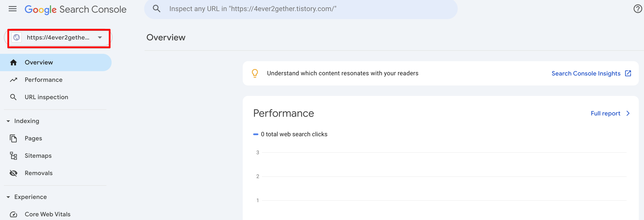
Task: Click the Google Search Console logo
Action: click(x=76, y=10)
